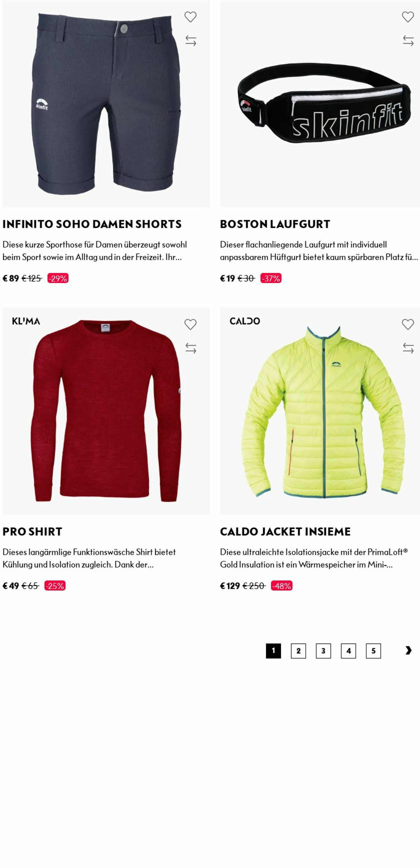The height and width of the screenshot is (868, 420).
Task: View the red Pro Shirt image
Action: [106, 411]
